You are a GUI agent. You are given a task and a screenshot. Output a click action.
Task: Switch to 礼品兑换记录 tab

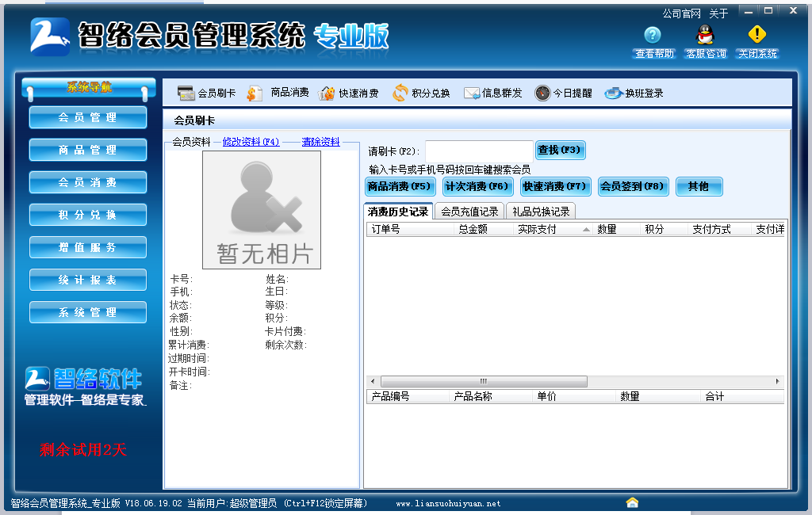[541, 212]
